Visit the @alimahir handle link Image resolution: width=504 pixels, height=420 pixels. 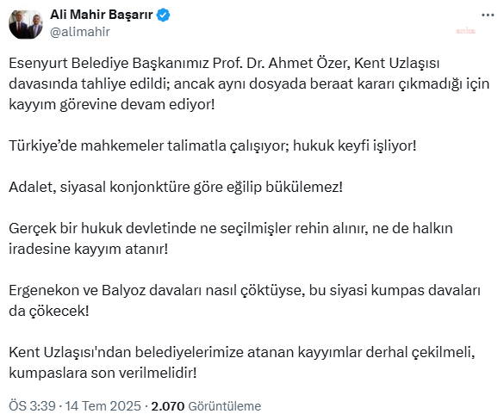[x=80, y=32]
